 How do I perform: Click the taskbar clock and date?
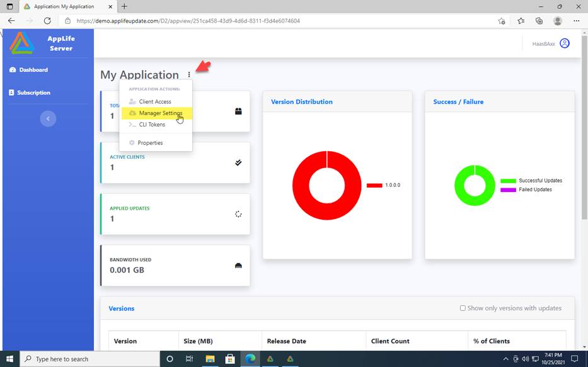(x=553, y=359)
